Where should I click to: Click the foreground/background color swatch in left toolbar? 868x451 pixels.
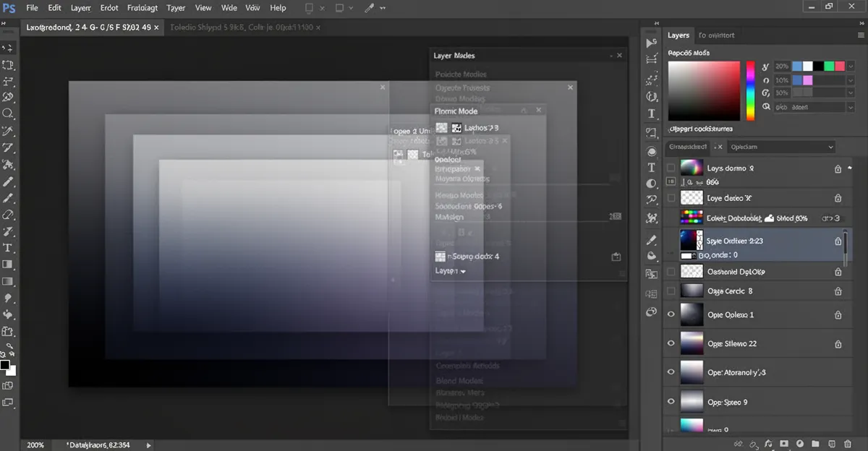click(x=7, y=367)
